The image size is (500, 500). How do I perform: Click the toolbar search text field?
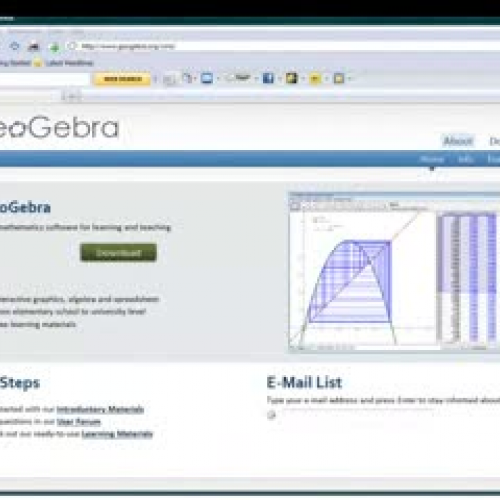tap(45, 79)
